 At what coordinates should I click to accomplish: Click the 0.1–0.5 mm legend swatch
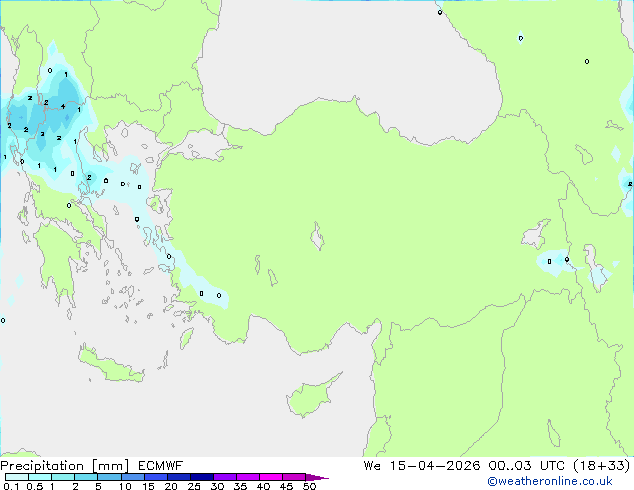click(17, 477)
